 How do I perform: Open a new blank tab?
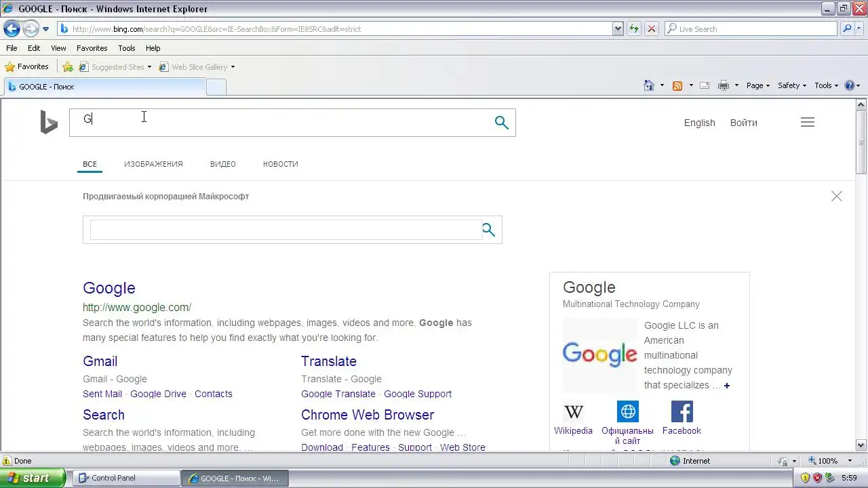(x=216, y=87)
